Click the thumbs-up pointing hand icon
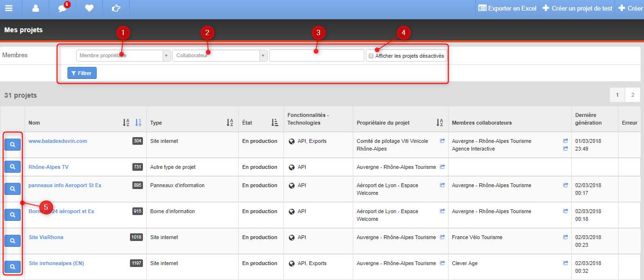The width and height of the screenshot is (644, 280). 116,8
